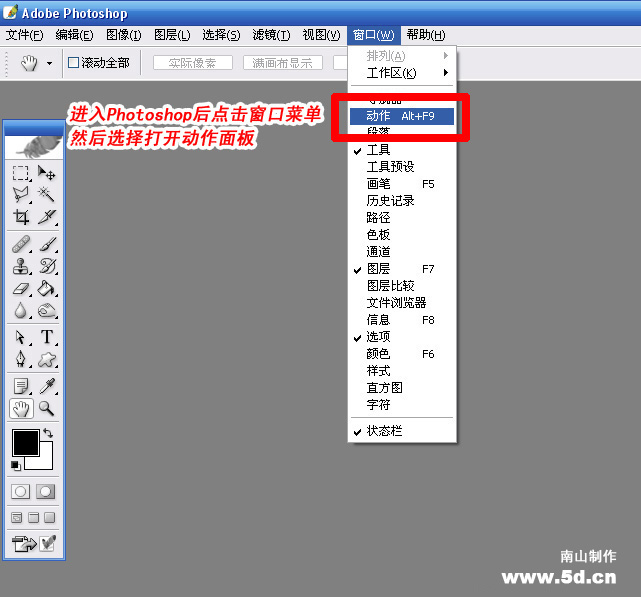Open the 滤镜(T) menu

click(271, 35)
